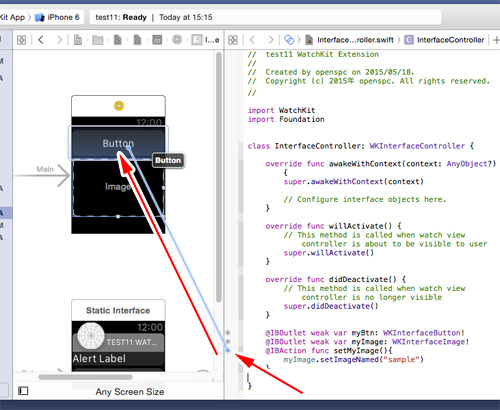Place cursor on 'import WatchKit' line
The width and height of the screenshot is (500, 410).
tap(281, 110)
